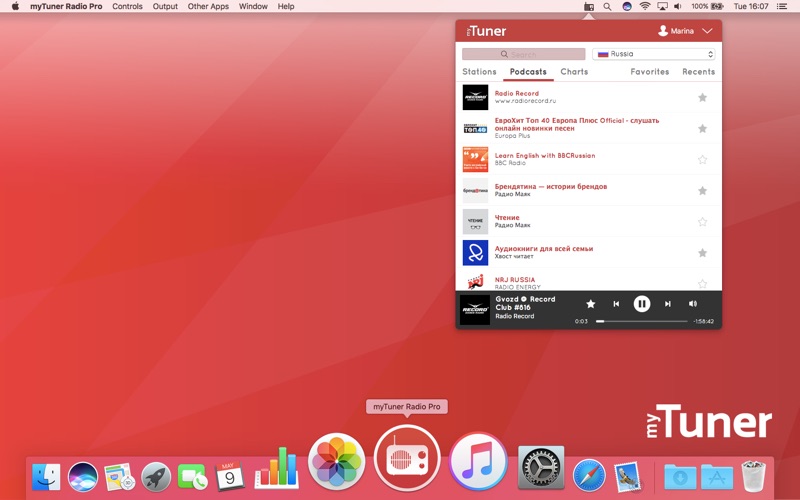The image size is (800, 500).
Task: Click the volume speaker icon in the player
Action: pyautogui.click(x=692, y=304)
